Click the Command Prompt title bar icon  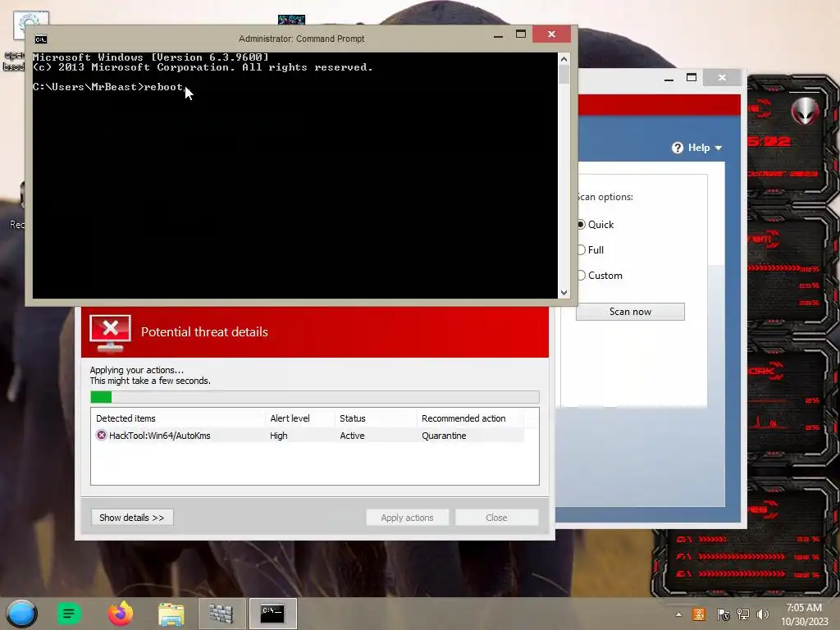click(41, 39)
